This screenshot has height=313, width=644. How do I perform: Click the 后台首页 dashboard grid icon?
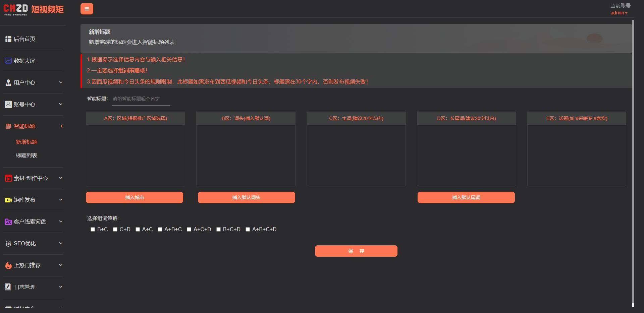(8, 39)
